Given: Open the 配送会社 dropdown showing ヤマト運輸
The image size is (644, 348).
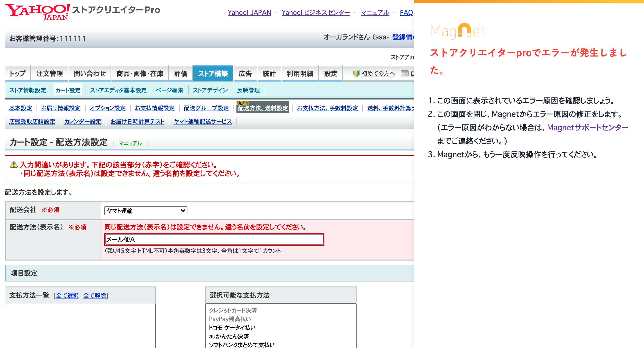Looking at the screenshot, I should point(146,211).
